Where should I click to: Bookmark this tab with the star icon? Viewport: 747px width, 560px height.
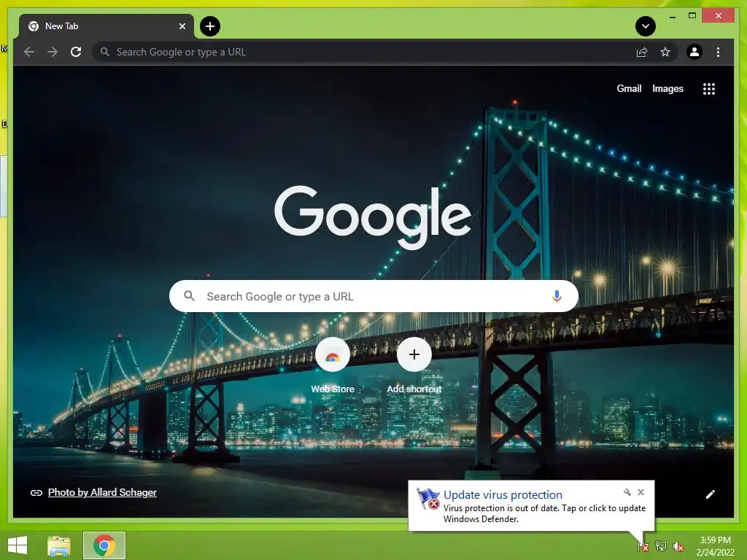tap(665, 52)
